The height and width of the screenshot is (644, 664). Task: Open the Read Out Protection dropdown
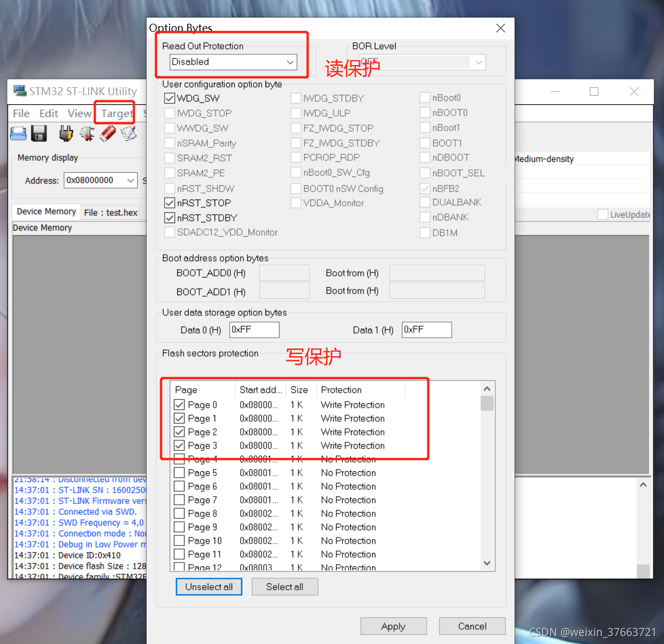(x=233, y=62)
